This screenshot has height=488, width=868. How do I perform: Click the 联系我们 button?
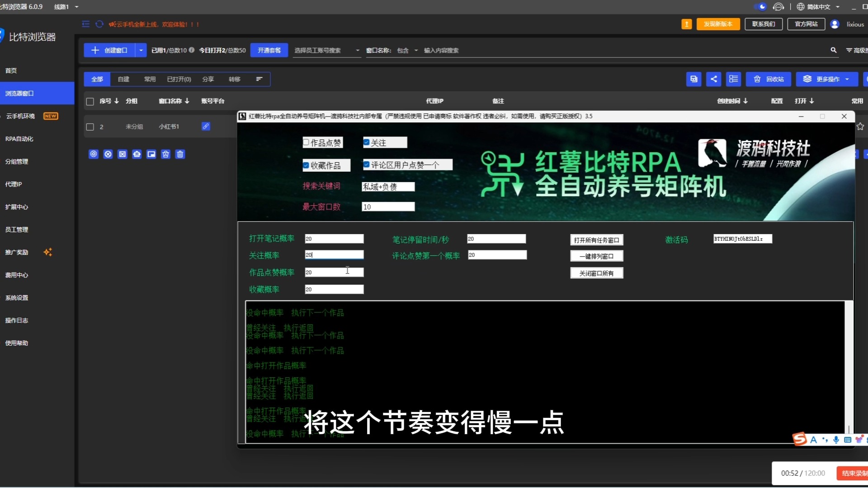click(763, 24)
